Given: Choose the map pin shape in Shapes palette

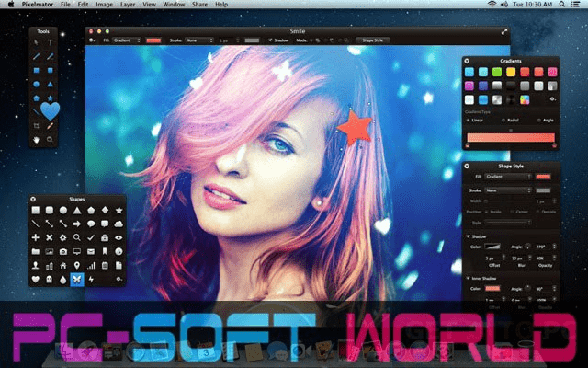Looking at the screenshot, I should tap(77, 266).
